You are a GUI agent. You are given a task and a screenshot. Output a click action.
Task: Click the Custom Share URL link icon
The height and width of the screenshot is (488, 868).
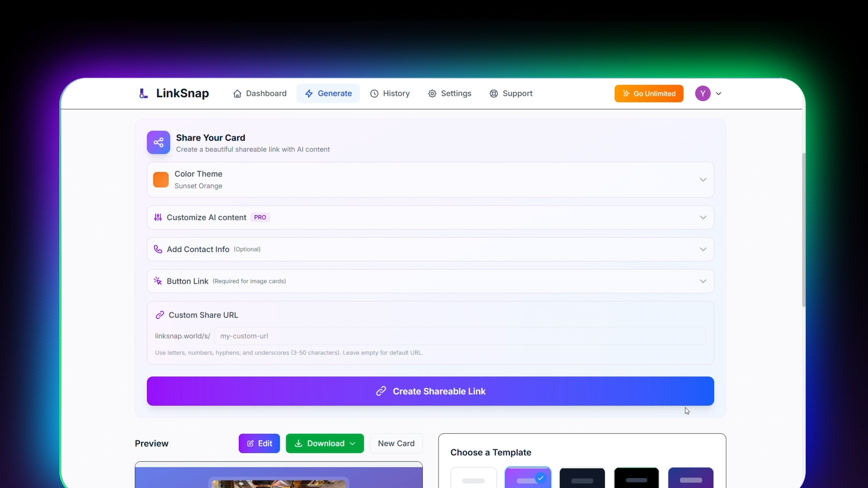pyautogui.click(x=160, y=315)
